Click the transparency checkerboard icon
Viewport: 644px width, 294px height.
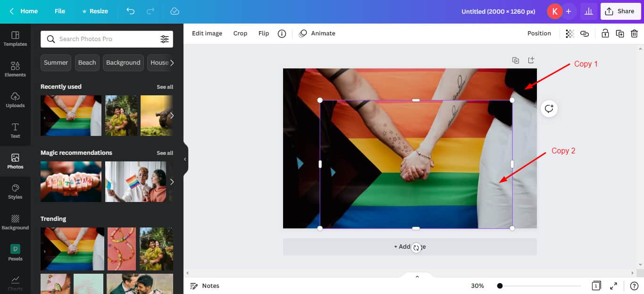570,34
